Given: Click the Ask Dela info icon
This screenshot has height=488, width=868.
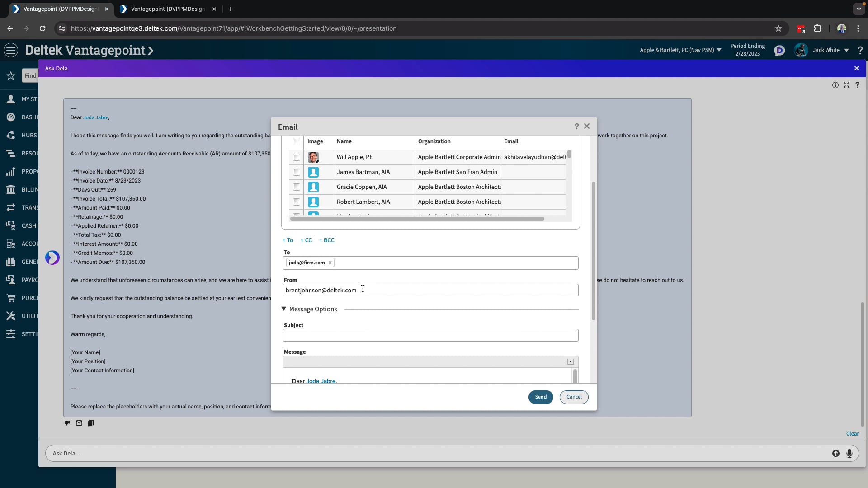Looking at the screenshot, I should (x=835, y=85).
